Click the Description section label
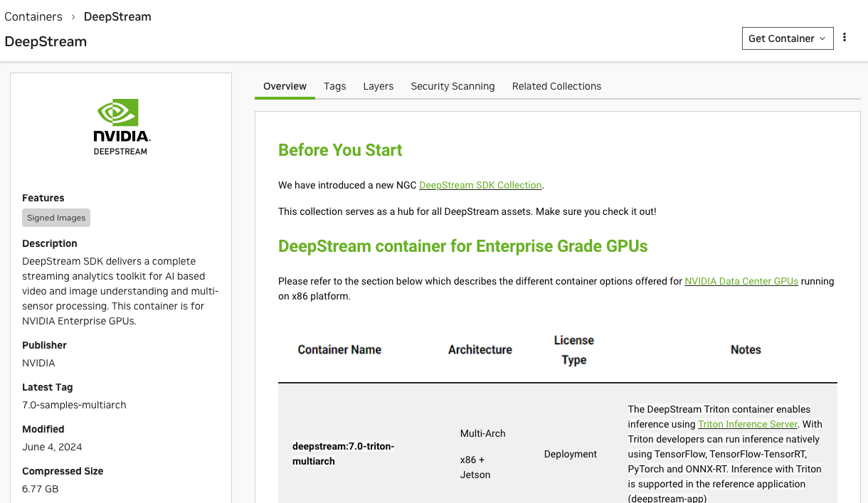868x503 pixels. click(x=50, y=243)
